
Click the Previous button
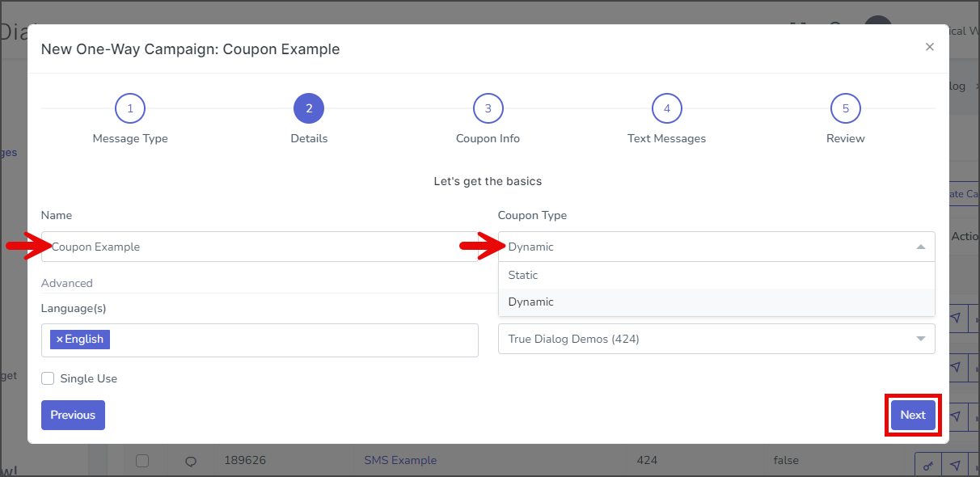click(x=73, y=415)
